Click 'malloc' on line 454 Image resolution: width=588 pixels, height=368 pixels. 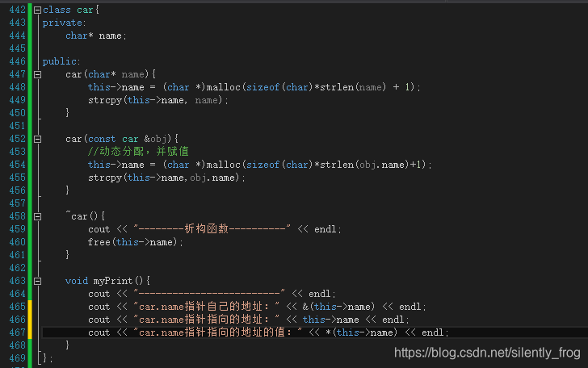[x=223, y=165]
